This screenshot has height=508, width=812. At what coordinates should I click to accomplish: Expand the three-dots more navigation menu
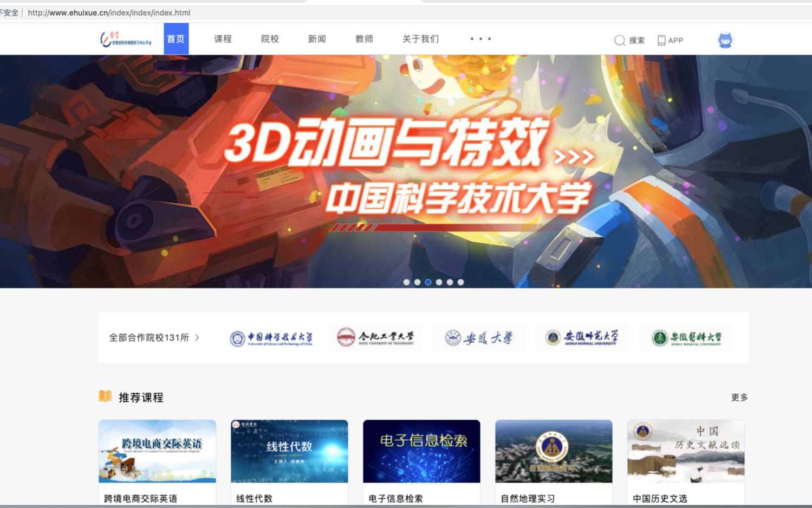[x=480, y=39]
